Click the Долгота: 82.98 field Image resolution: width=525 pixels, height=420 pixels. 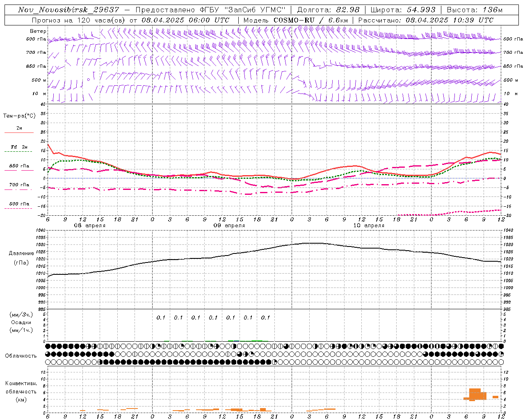328,10
